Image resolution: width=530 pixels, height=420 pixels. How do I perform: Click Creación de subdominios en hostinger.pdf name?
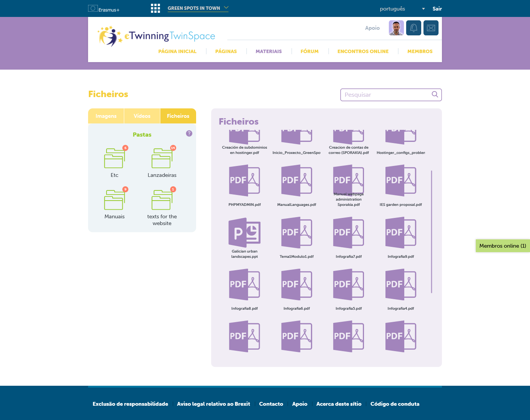245,150
